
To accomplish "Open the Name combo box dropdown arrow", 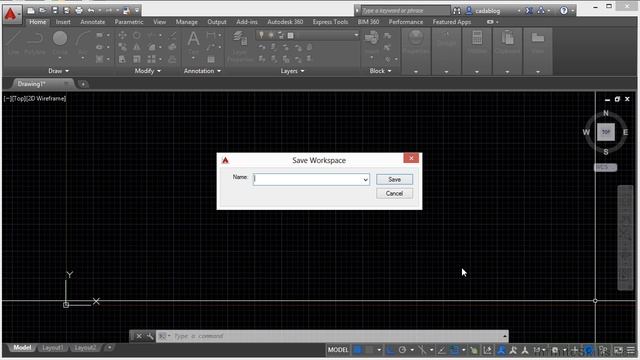I will point(365,180).
